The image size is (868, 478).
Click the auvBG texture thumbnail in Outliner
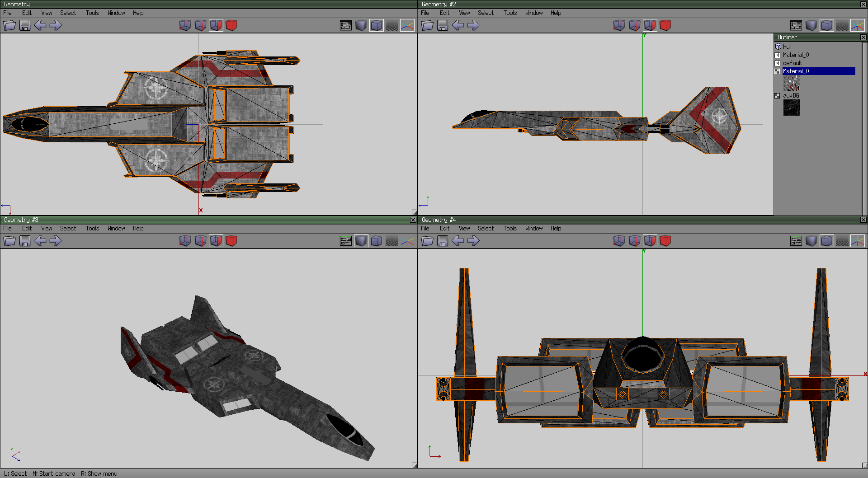click(791, 108)
